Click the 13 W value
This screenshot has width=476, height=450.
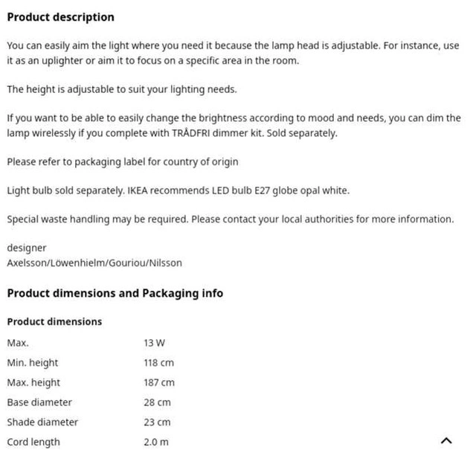click(x=154, y=343)
